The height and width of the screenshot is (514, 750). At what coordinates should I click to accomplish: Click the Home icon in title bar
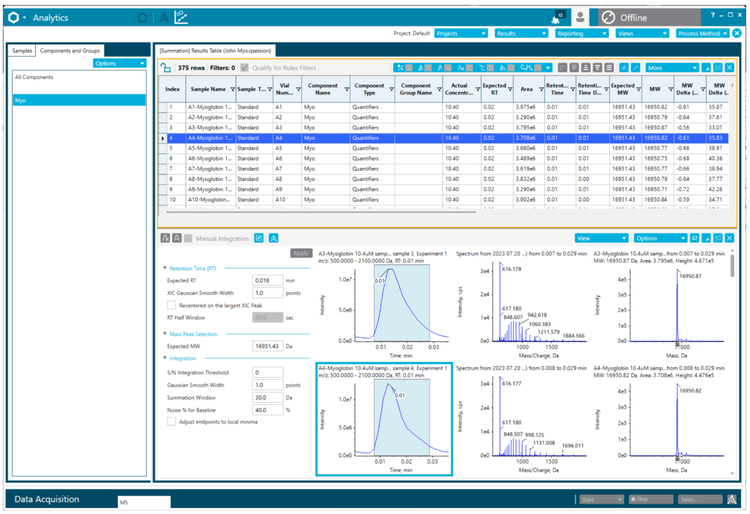click(141, 17)
